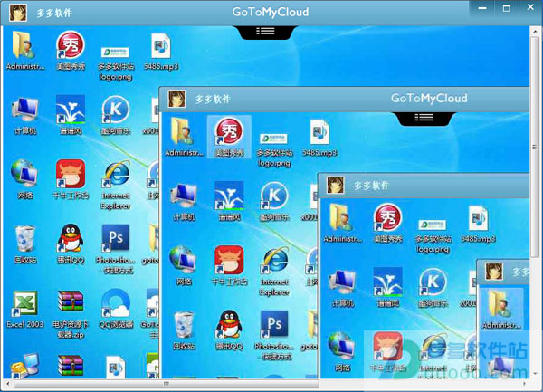This screenshot has height=392, width=543.
Task: Click the user avatar in the innermost window
Action: tap(494, 272)
